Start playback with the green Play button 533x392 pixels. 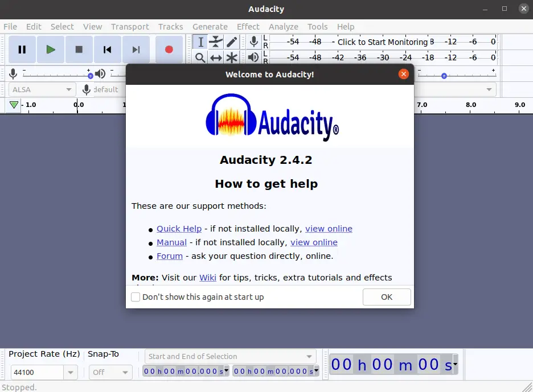tap(51, 49)
